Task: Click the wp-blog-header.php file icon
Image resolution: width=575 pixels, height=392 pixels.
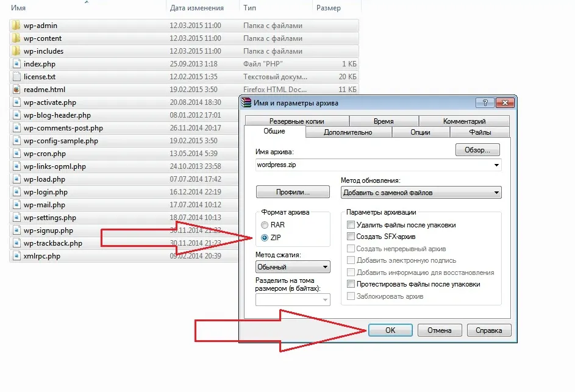Action: click(x=16, y=115)
